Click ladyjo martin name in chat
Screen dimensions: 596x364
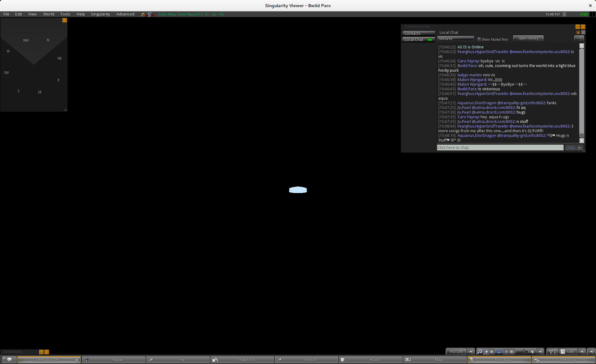click(469, 75)
